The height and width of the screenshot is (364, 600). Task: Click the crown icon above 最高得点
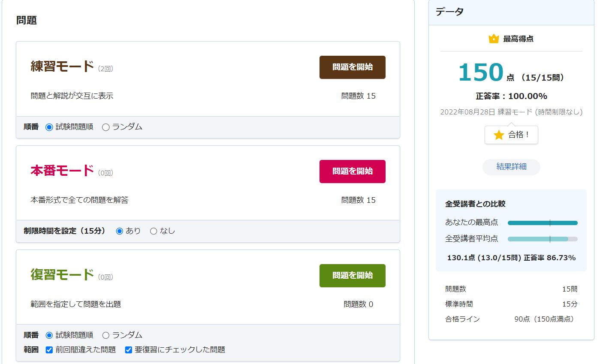pyautogui.click(x=493, y=38)
